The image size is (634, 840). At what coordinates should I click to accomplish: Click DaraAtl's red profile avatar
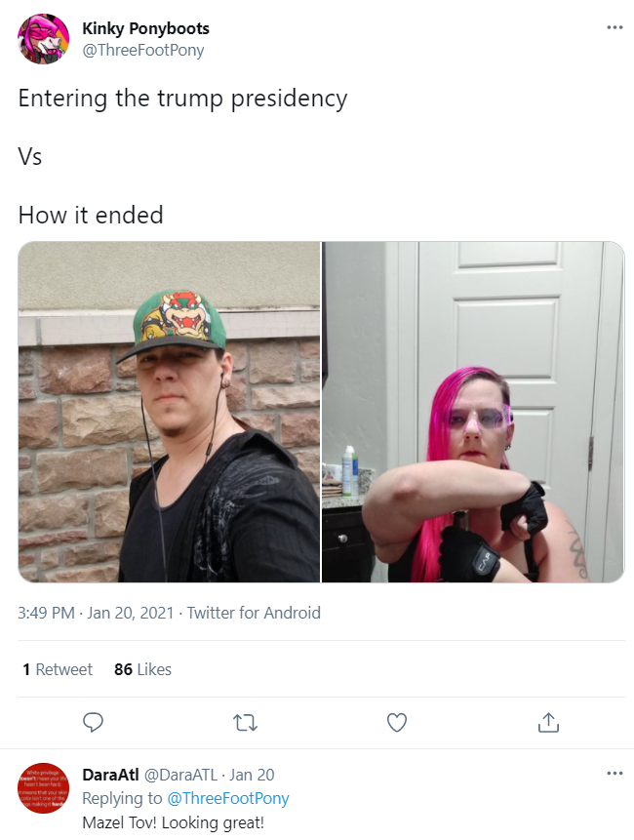coord(43,788)
